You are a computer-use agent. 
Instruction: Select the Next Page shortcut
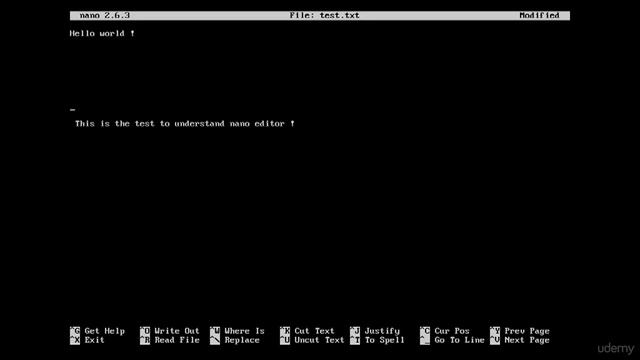point(520,340)
